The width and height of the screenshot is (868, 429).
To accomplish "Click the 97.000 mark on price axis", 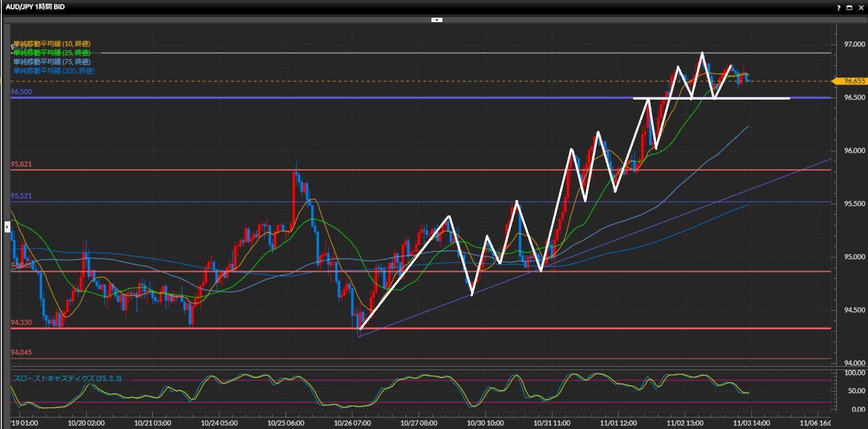I will [x=854, y=44].
